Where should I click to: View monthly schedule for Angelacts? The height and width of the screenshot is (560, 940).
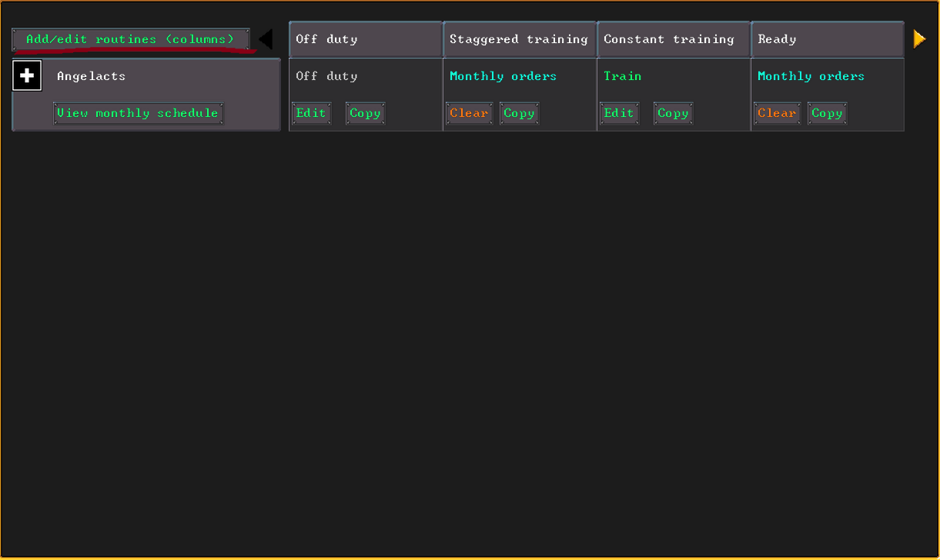(139, 113)
